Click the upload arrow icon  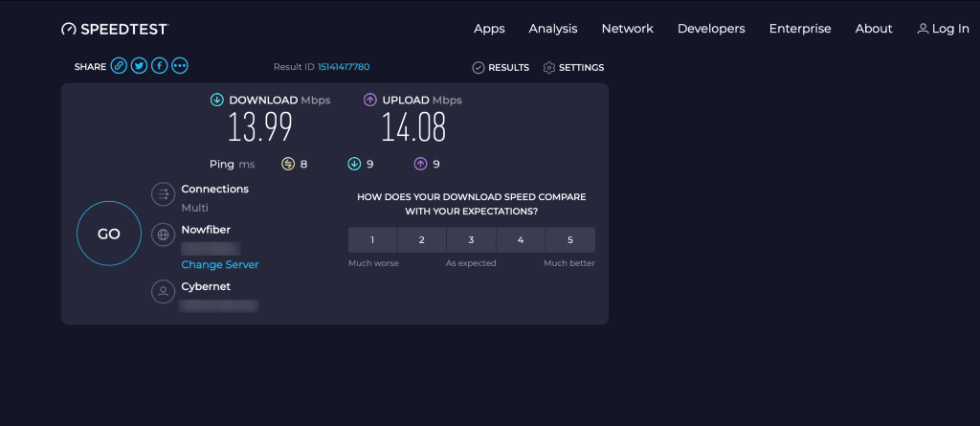coord(370,100)
